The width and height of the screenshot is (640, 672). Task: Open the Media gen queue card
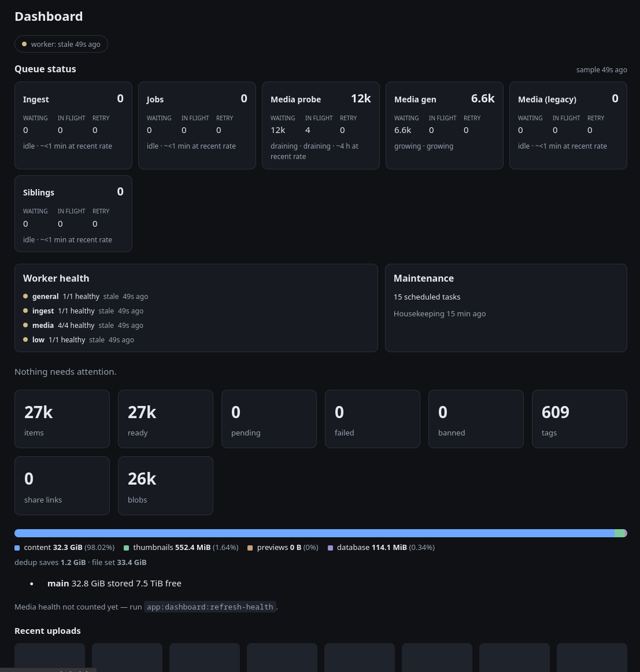(x=444, y=125)
